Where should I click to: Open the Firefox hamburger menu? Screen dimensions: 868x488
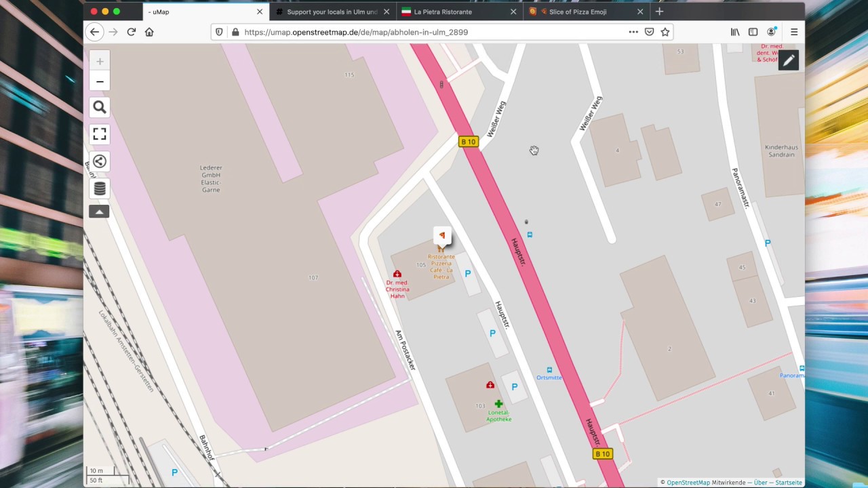(x=794, y=32)
